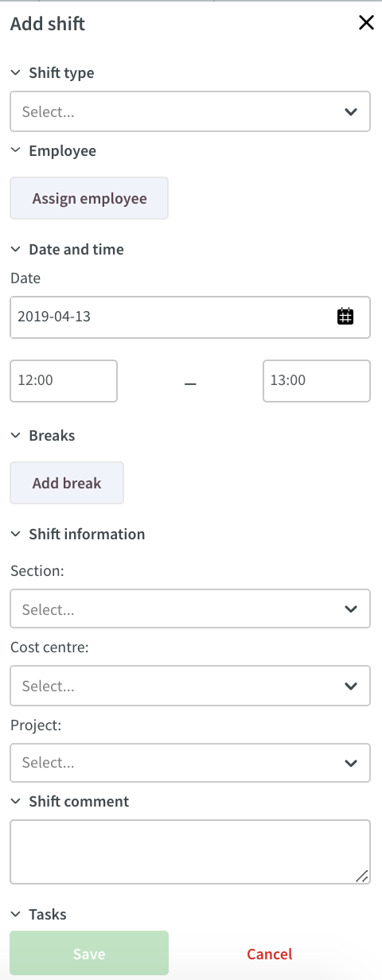
Task: Collapse the Shift comment section chevron
Action: coord(15,801)
